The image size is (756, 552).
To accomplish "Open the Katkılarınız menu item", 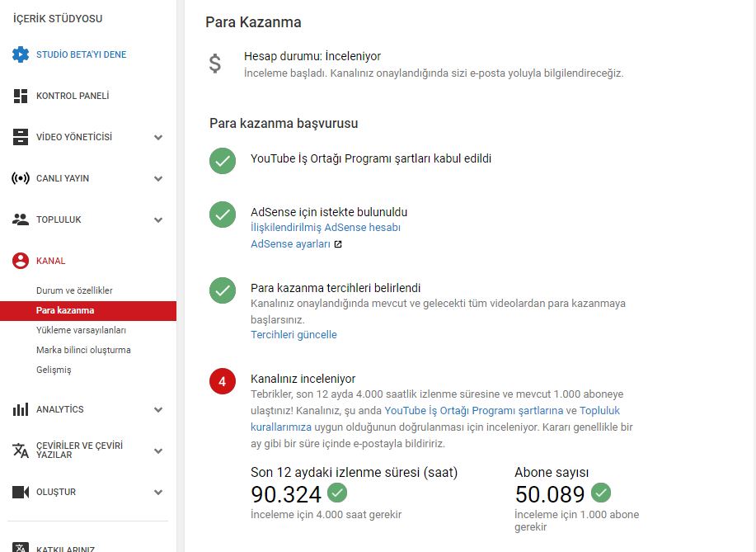I will pos(66,549).
